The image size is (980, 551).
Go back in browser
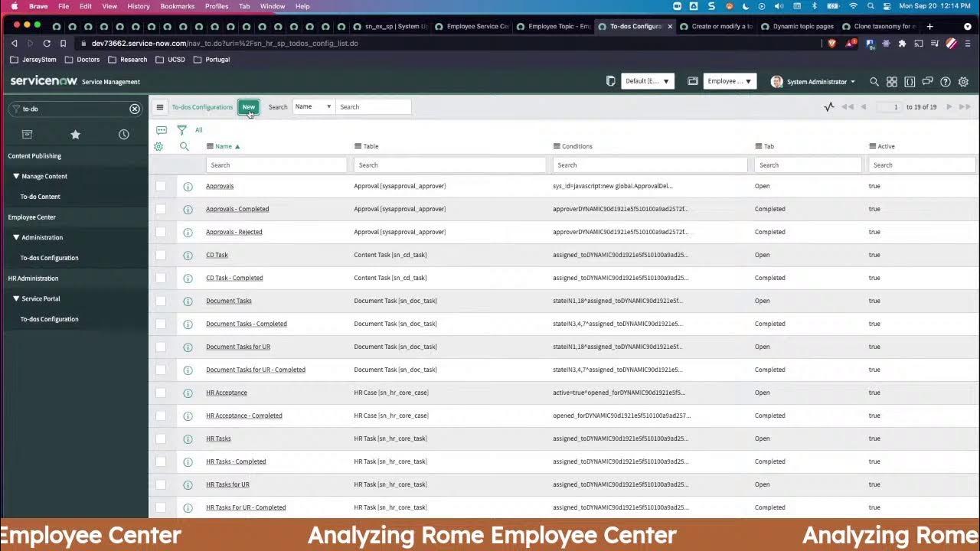[x=14, y=44]
